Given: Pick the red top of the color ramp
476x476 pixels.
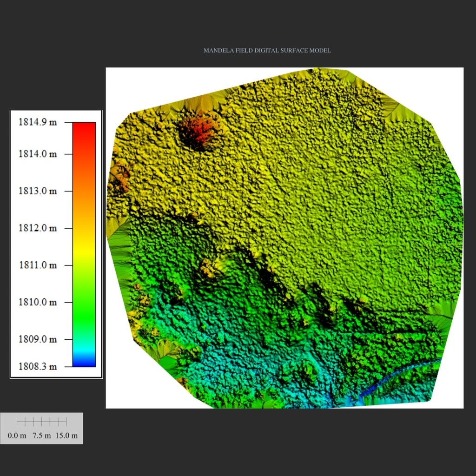Looking at the screenshot, I should (84, 133).
